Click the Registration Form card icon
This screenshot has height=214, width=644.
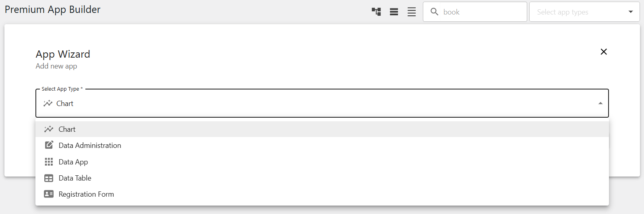(49, 194)
